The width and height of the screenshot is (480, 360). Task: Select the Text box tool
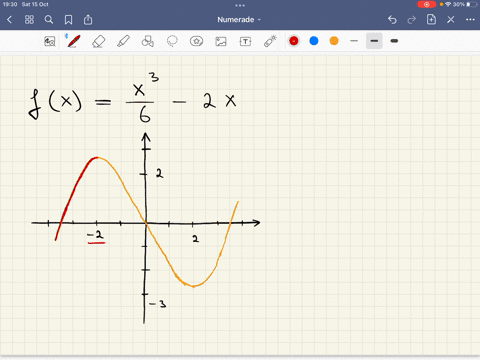(x=245, y=41)
